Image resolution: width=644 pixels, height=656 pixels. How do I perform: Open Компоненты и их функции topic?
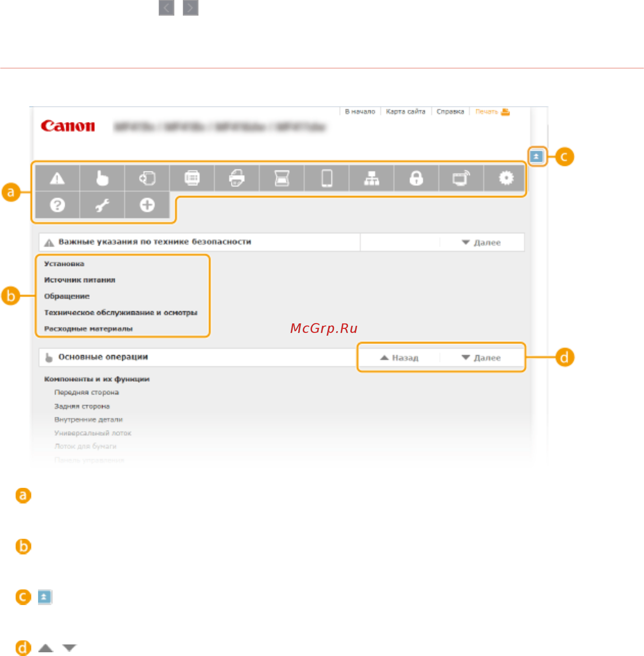(97, 379)
